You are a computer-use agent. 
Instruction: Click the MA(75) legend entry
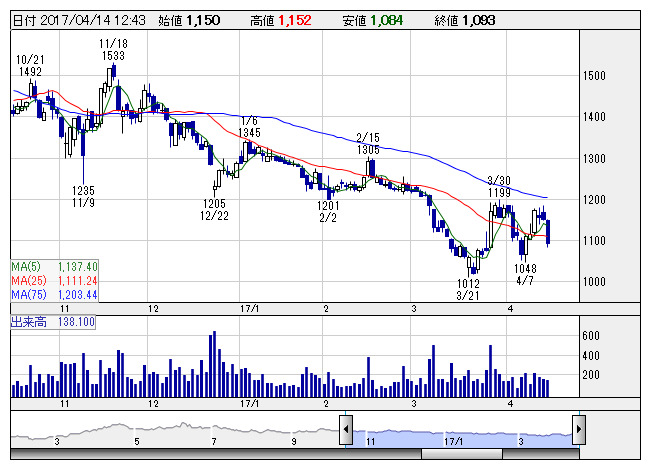[54, 296]
